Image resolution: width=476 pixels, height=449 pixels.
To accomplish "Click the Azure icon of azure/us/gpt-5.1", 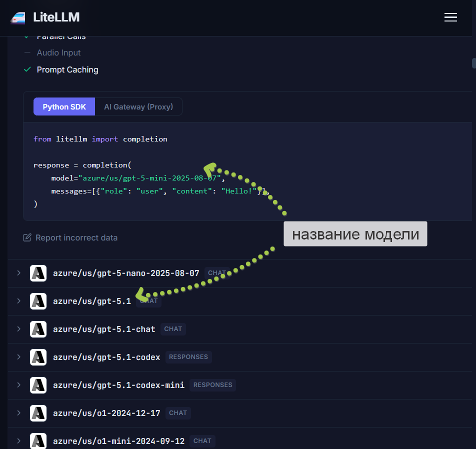I will (38, 301).
